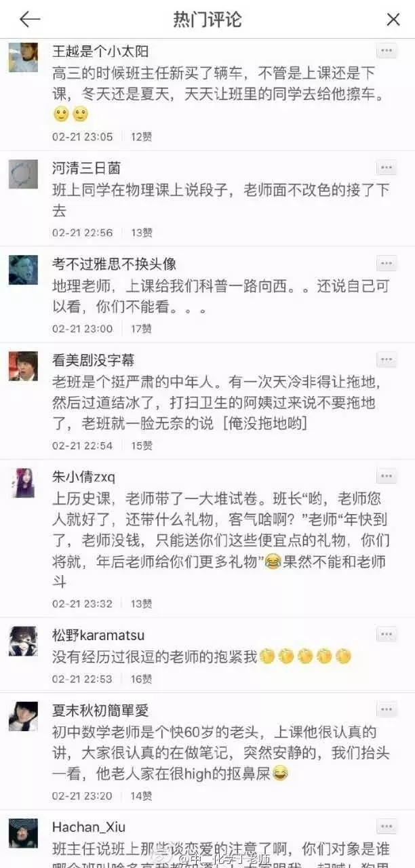Image resolution: width=415 pixels, height=868 pixels.
Task: Open more options for 夏末秋初簡單愛's comment
Action: pyautogui.click(x=387, y=711)
